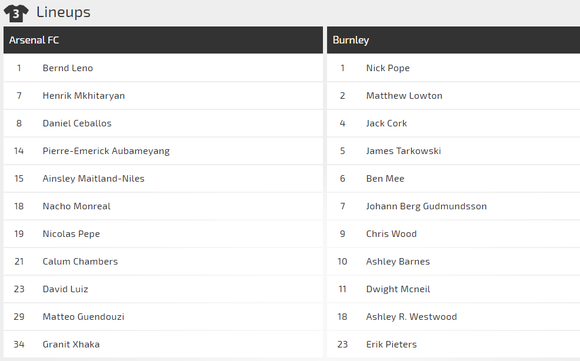Open Nick Pope player link

point(388,68)
